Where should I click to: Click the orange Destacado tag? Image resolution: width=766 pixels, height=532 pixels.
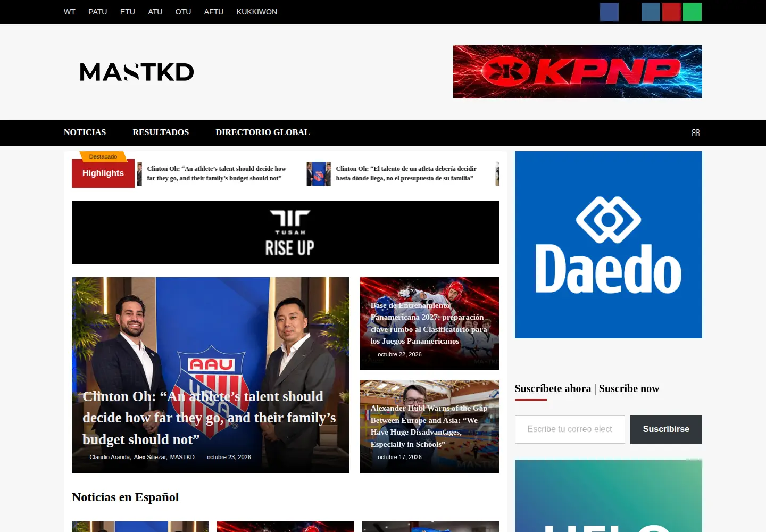[103, 156]
